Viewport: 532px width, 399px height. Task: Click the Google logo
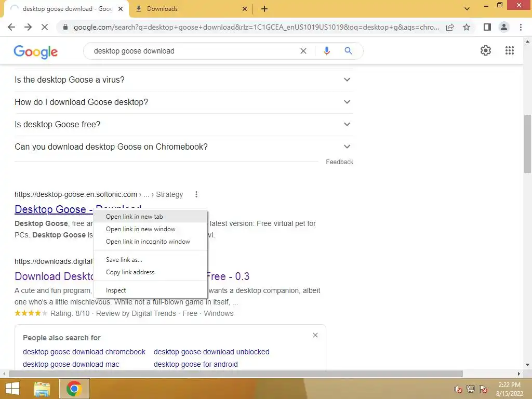(36, 51)
